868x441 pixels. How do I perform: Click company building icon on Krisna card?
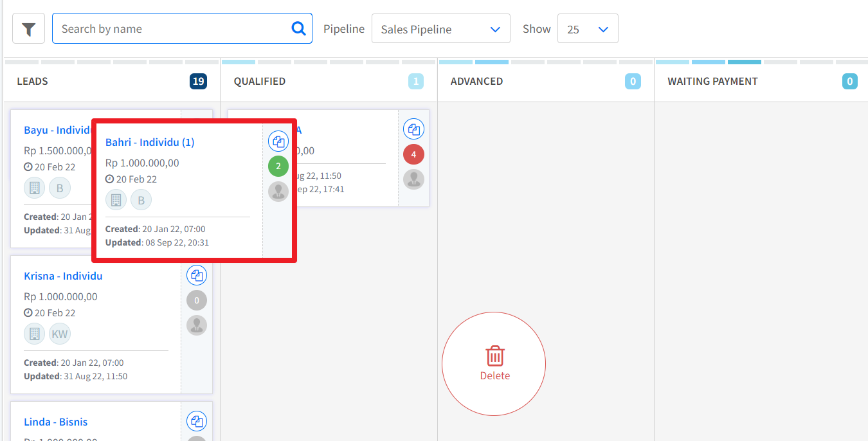[35, 334]
